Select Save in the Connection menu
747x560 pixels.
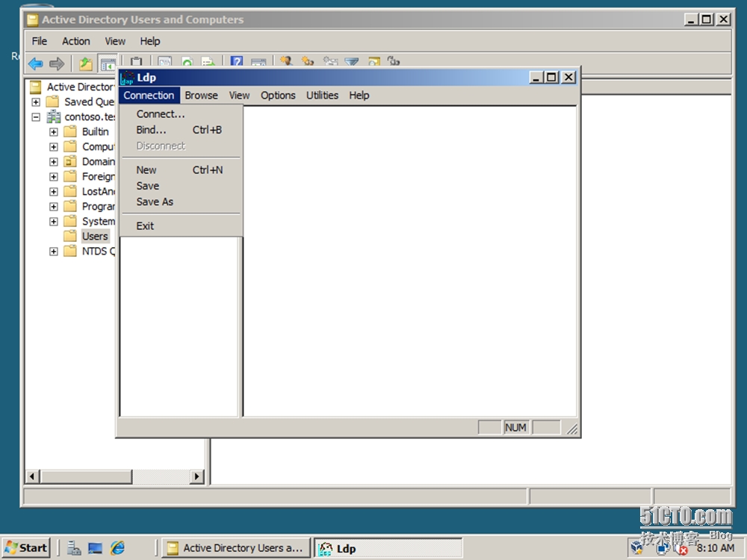pos(181,186)
